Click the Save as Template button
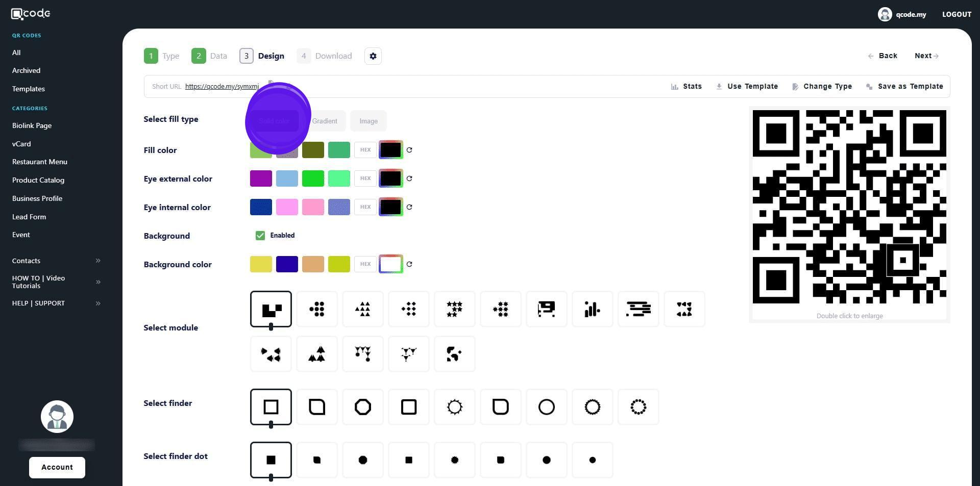 [904, 87]
